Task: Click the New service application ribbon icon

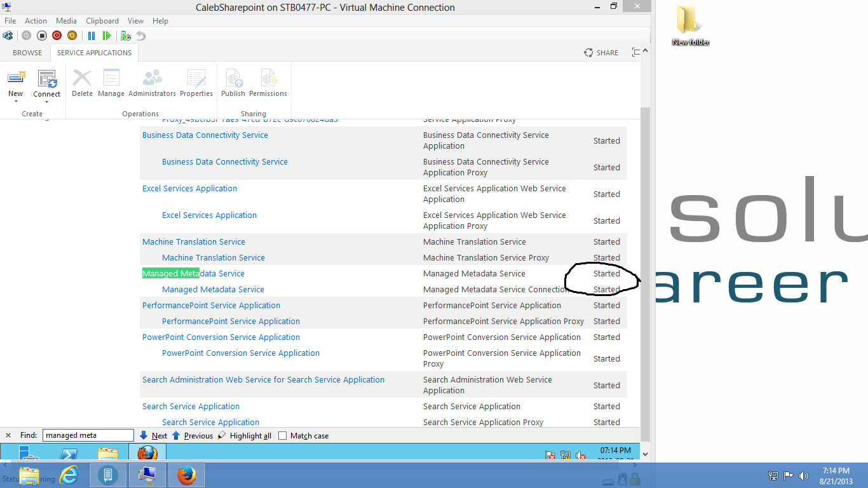Action: (x=16, y=78)
